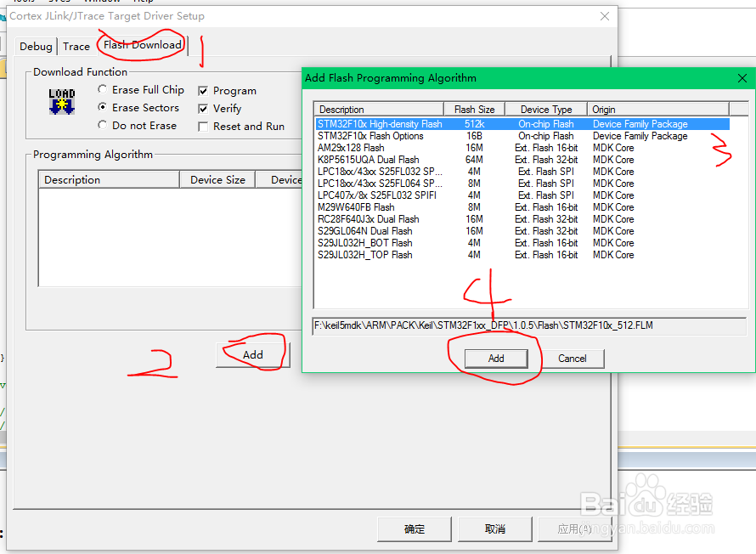756x554 pixels.
Task: Select LPC407x/8x S25FL032 SPIFI row
Action: pyautogui.click(x=522, y=195)
